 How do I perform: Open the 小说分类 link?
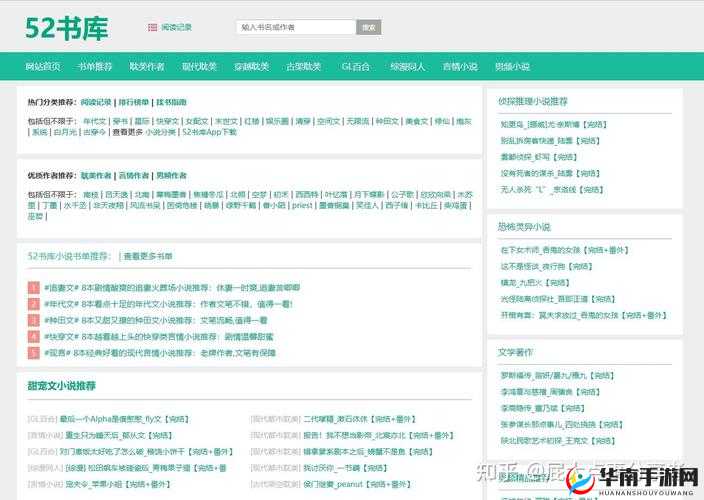pyautogui.click(x=160, y=132)
